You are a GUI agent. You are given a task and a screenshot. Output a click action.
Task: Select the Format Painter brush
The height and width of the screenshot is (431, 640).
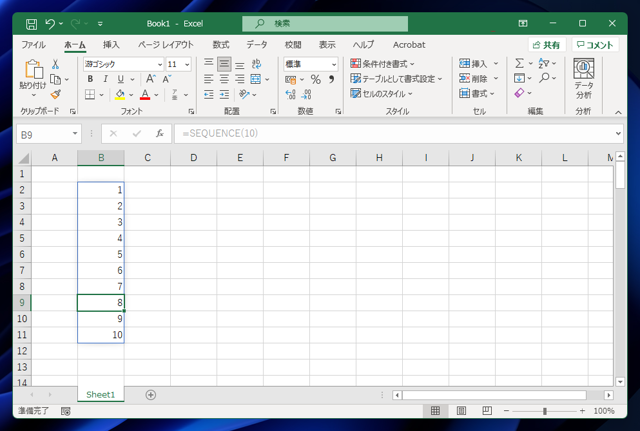click(56, 95)
